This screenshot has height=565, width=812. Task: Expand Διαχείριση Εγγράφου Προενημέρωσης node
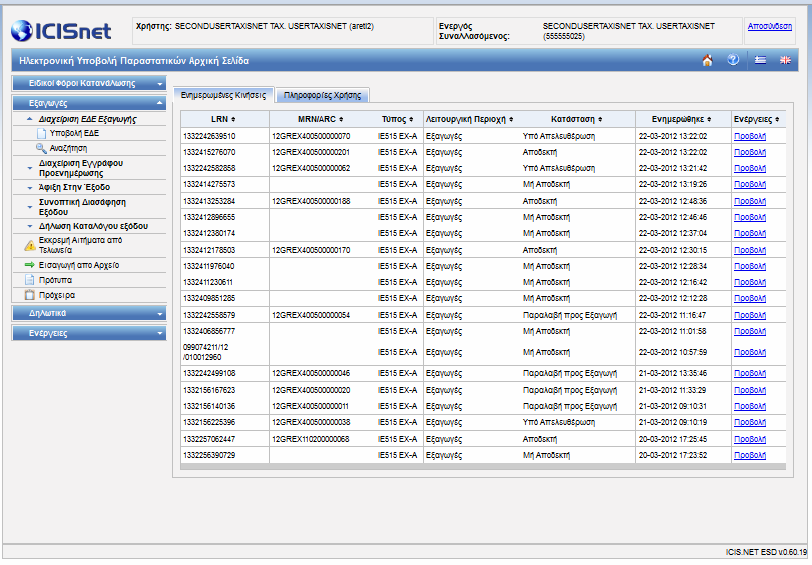click(x=30, y=168)
